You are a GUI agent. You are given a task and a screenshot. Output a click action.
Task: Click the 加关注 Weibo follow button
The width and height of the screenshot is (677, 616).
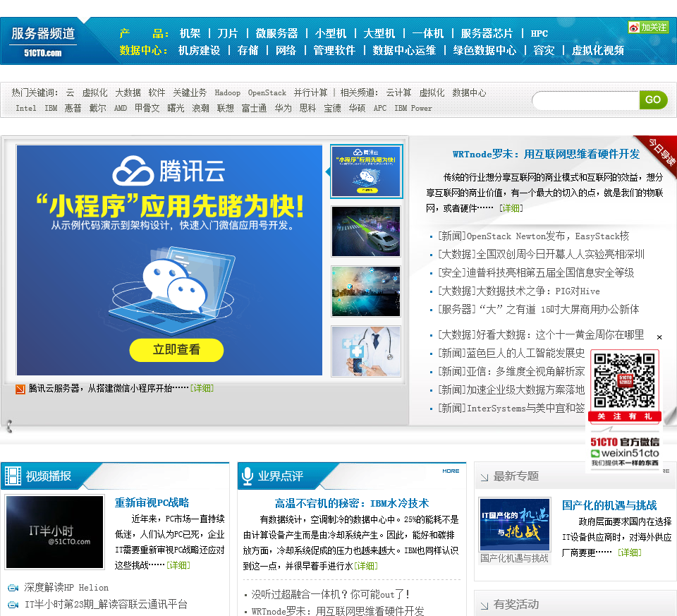coord(648,28)
